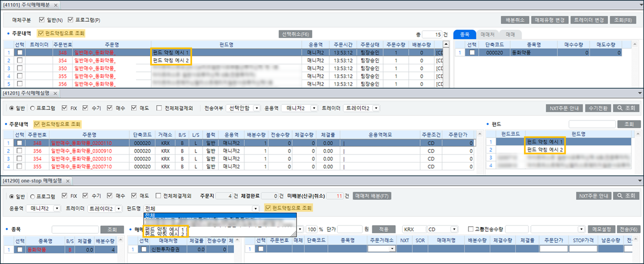Collapse the 41201 panel with its corner arrow

pos(640,93)
